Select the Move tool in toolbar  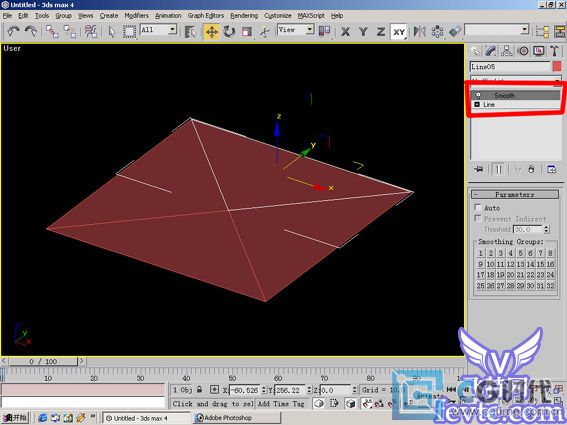tap(212, 32)
